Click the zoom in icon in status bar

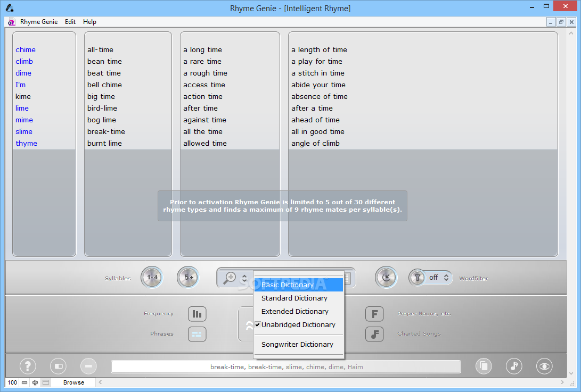[35, 382]
